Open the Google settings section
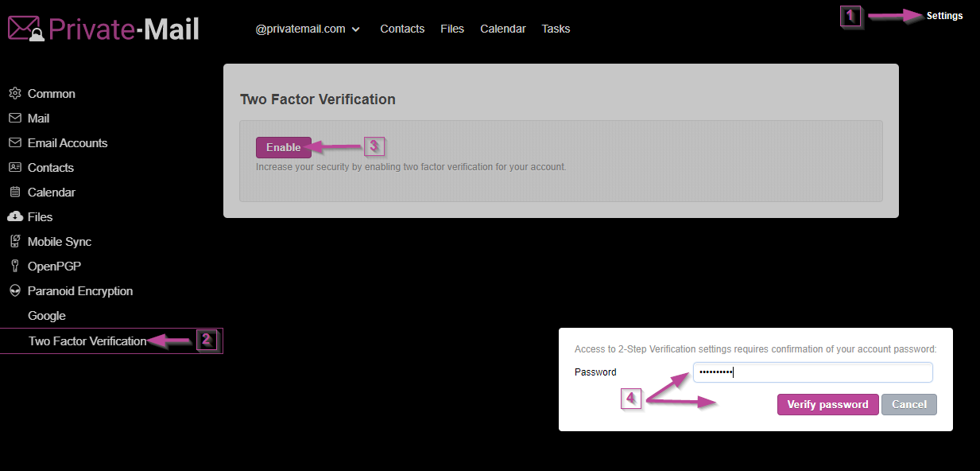The height and width of the screenshot is (471, 980). [x=47, y=316]
